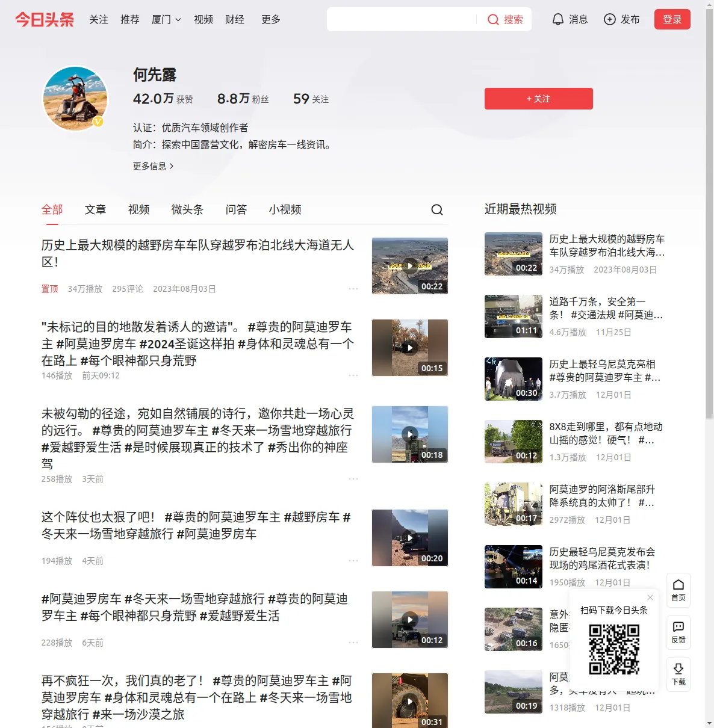Click the red 登录 button
714x728 pixels.
click(672, 19)
